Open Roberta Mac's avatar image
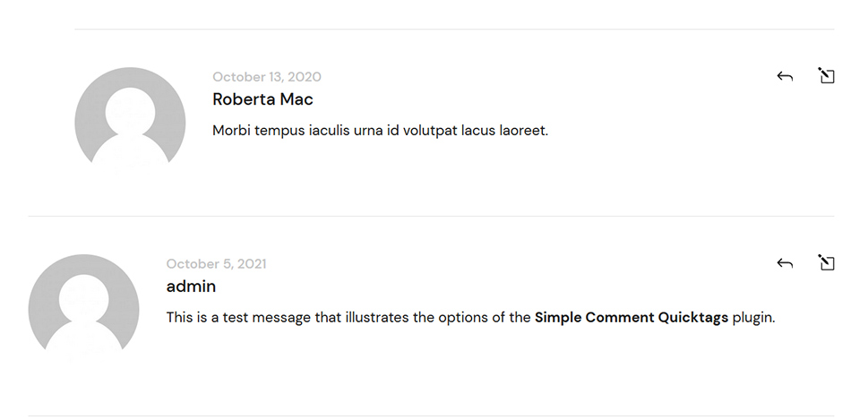Screen dimensions: 868x419 point(130,121)
